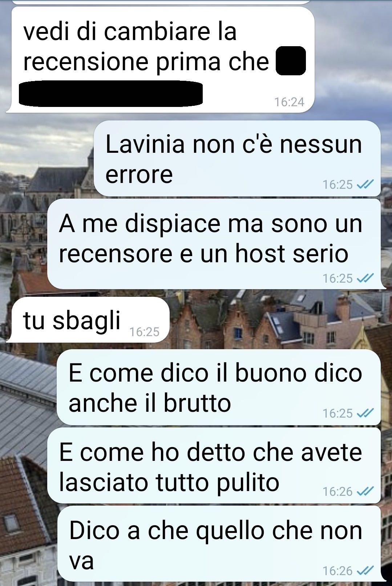Viewport: 392px width, 586px height.
Task: Tap the 16:25 timestamp on 'host serio' message
Action: coord(338,278)
